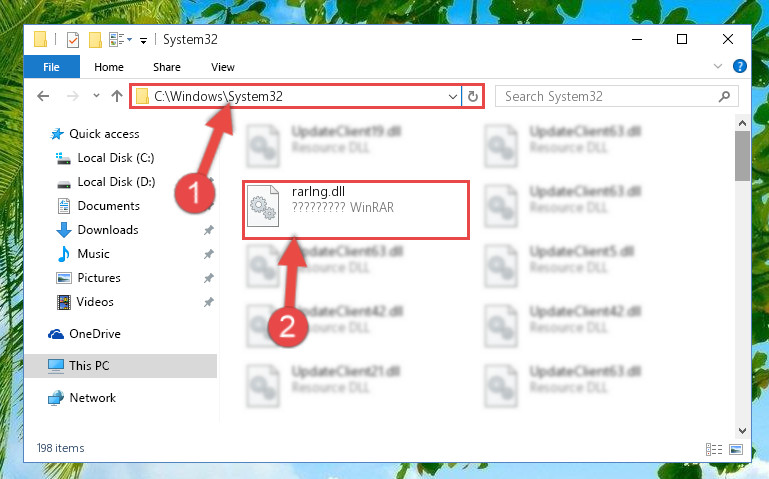This screenshot has width=769, height=479.
Task: Switch to large icons view button
Action: [736, 449]
